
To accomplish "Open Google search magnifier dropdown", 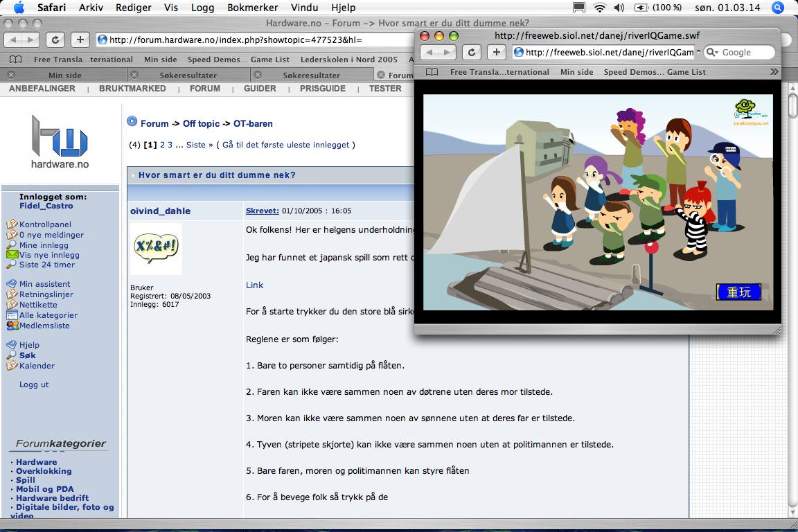I will tap(713, 52).
